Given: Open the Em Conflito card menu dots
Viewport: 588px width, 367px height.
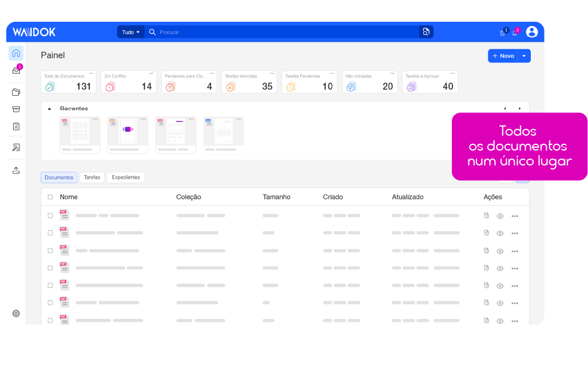Looking at the screenshot, I should (x=152, y=73).
